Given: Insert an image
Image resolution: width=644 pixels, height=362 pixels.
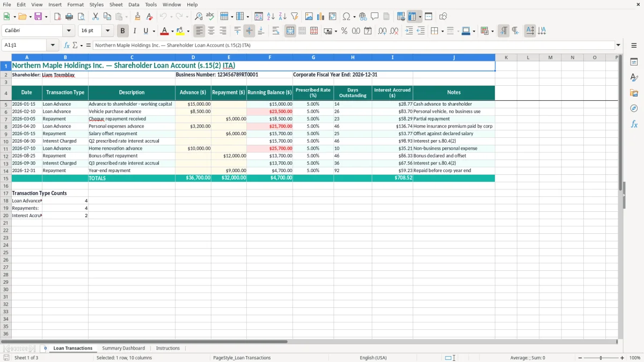Looking at the screenshot, I should point(309,17).
